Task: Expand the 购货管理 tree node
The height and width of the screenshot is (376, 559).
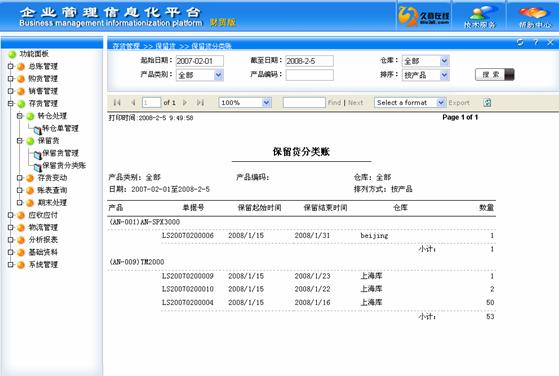Action: (x=11, y=79)
